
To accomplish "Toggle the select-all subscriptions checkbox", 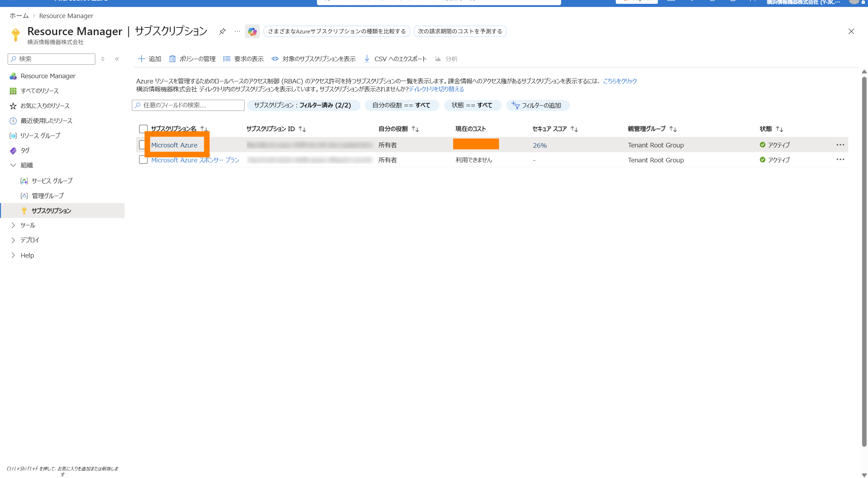I will (x=143, y=129).
